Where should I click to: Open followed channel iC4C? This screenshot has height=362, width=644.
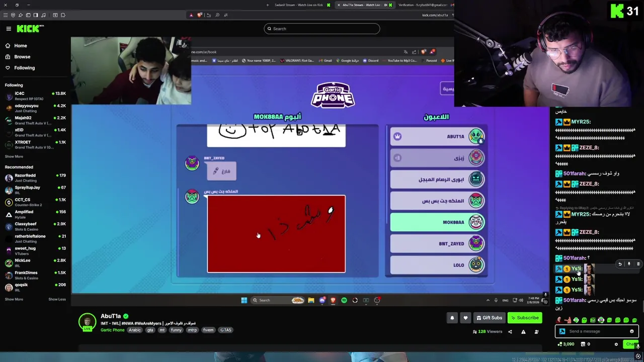tap(35, 96)
